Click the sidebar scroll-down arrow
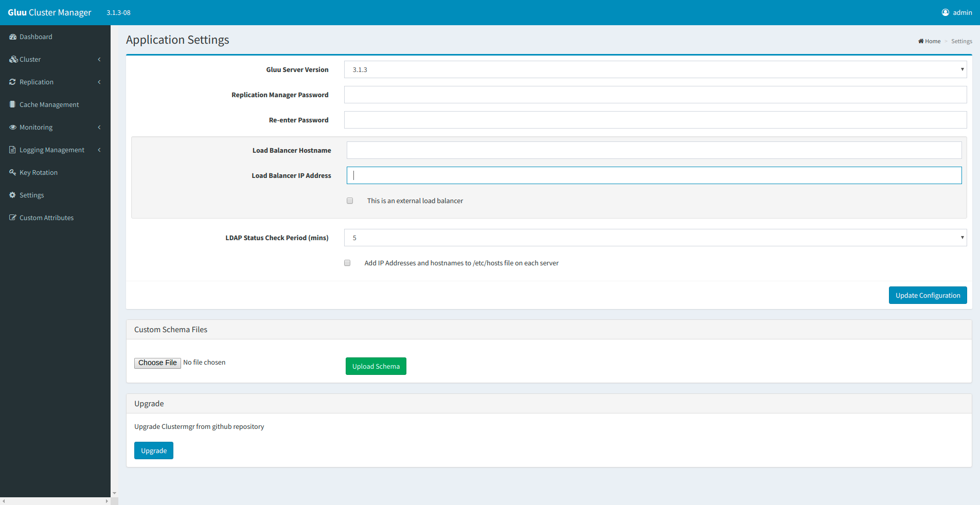The image size is (980, 505). coord(114,493)
